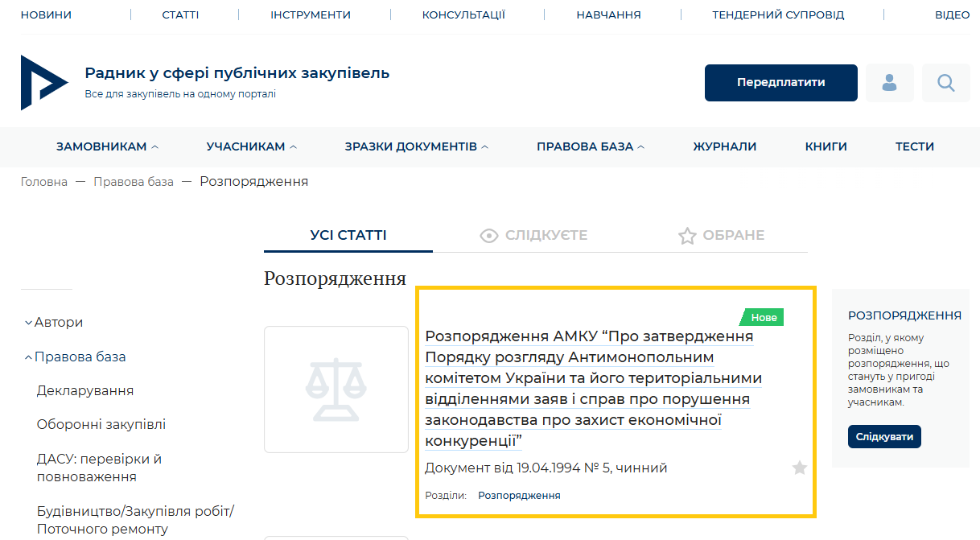Go to Тендерний супровід in top bar
Image resolution: width=980 pixels, height=540 pixels.
click(778, 14)
